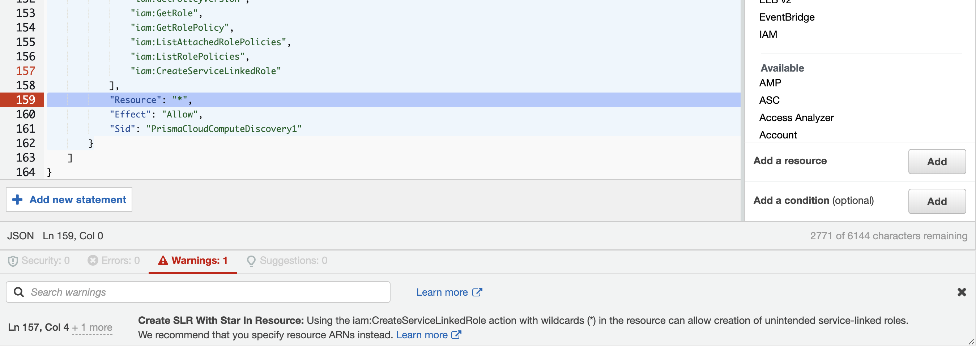Screen dimensions: 980x347
Task: Switch to the Errors tab
Action: (114, 261)
